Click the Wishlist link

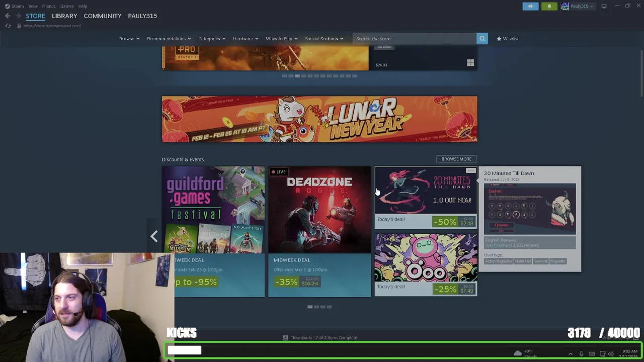(511, 39)
